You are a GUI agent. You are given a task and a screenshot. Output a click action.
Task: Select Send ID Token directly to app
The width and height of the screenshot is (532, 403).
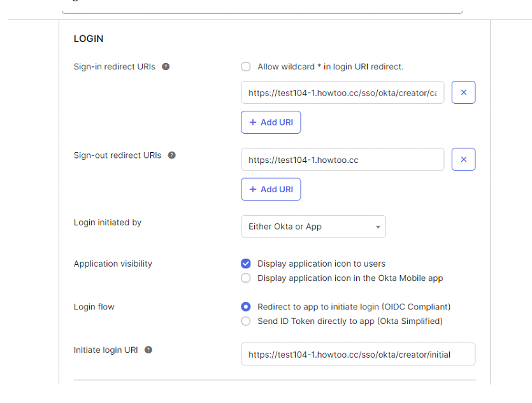tap(246, 322)
